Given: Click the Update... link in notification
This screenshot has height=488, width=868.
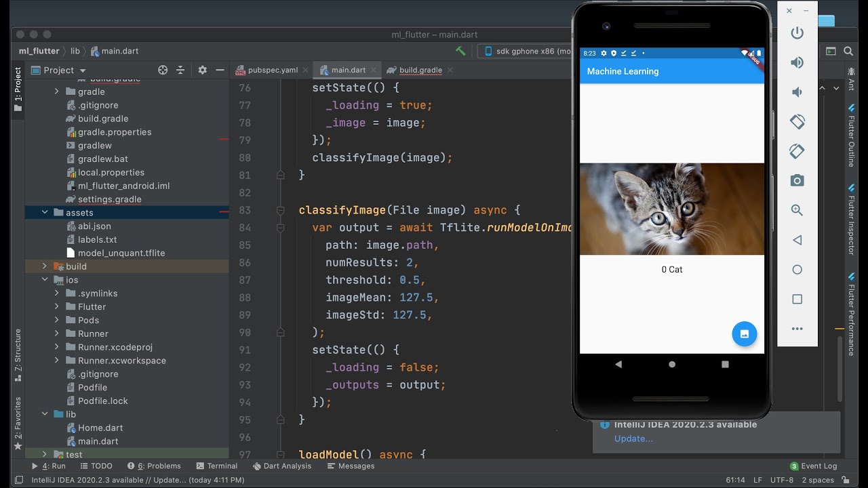Looking at the screenshot, I should [x=633, y=439].
